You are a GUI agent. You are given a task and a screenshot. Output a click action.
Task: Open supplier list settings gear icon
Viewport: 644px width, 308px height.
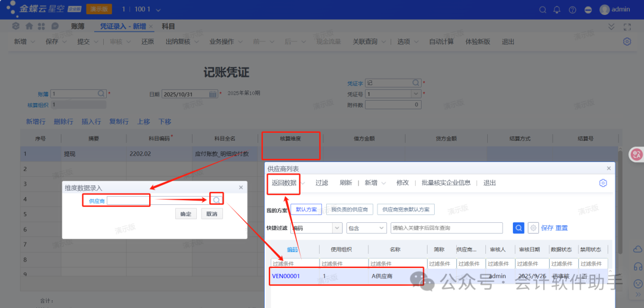click(603, 183)
